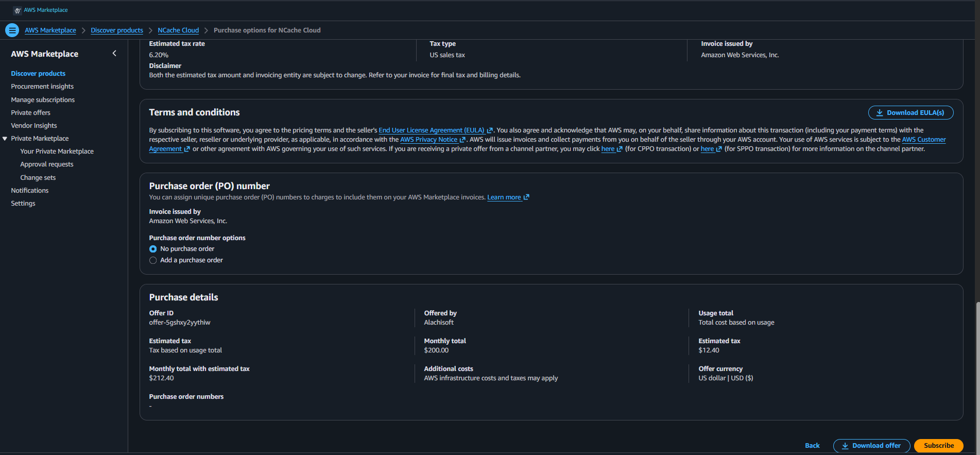The image size is (980, 455).
Task: Open Vendor Insights in the sidebar
Action: (x=34, y=126)
